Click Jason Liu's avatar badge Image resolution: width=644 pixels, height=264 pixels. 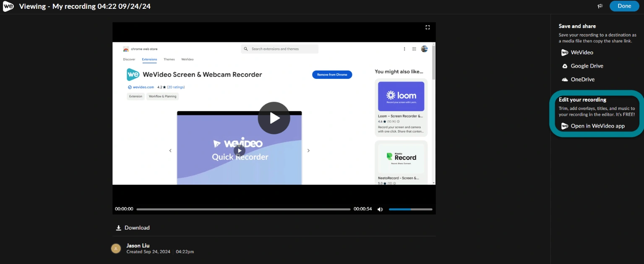point(116,248)
